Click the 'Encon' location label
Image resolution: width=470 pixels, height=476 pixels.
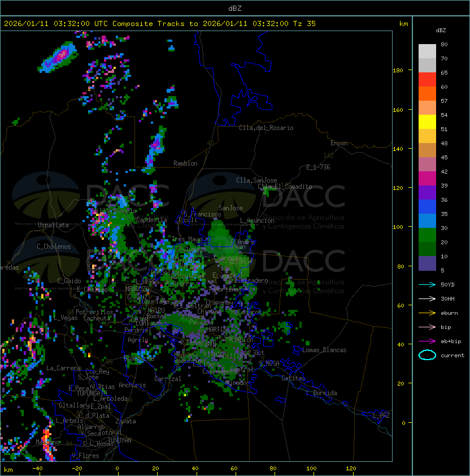[x=339, y=143]
